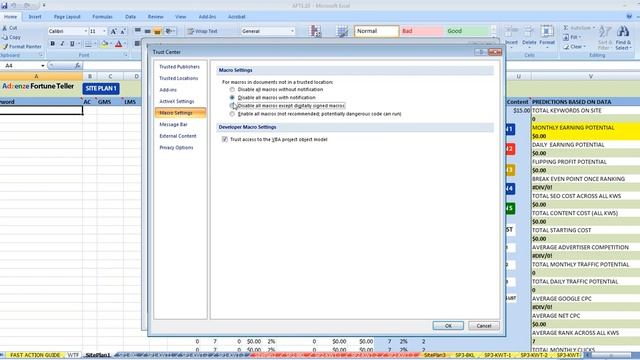
Task: Click the Orientation text-rotation icon
Action: point(169,31)
